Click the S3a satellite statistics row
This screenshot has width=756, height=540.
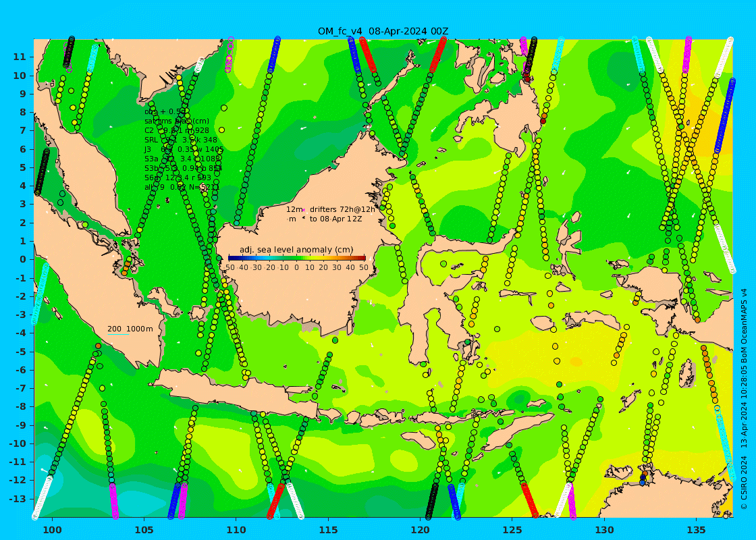click(x=183, y=159)
